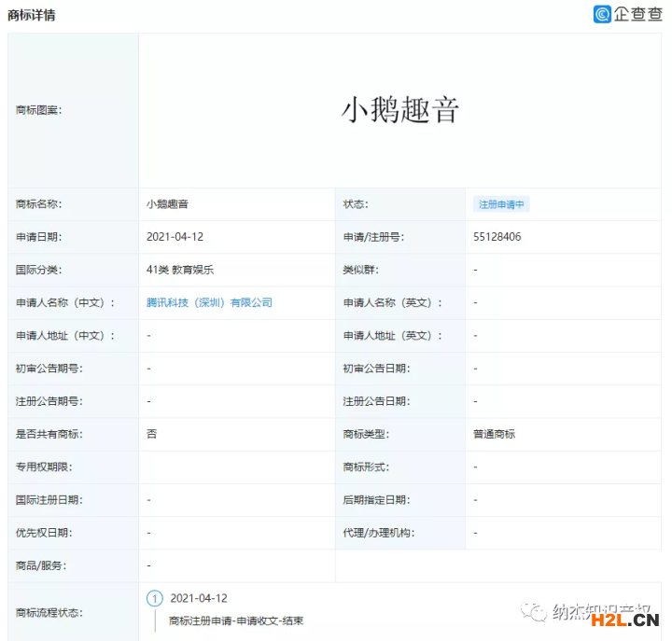Click the 41类 教育娱乐 classification value
The height and width of the screenshot is (641, 672).
pos(180,270)
